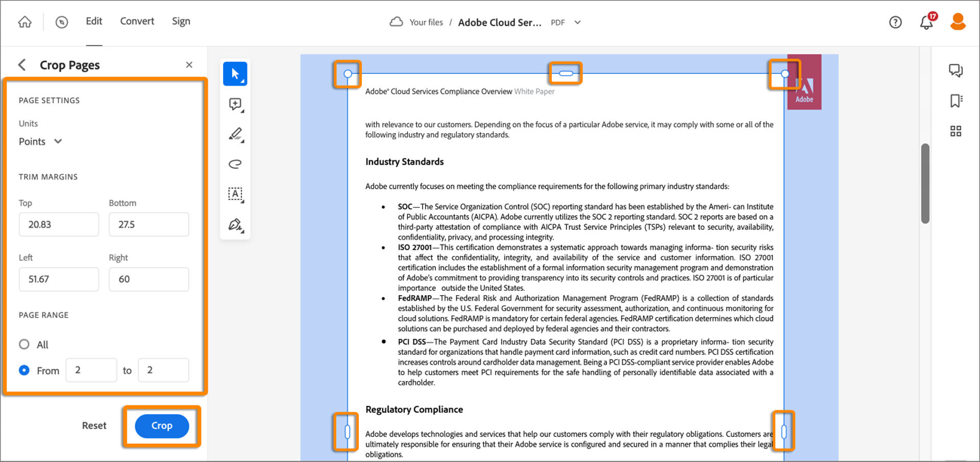Click the bold 'SOC' bullet term
Image resolution: width=980 pixels, height=462 pixels.
405,207
